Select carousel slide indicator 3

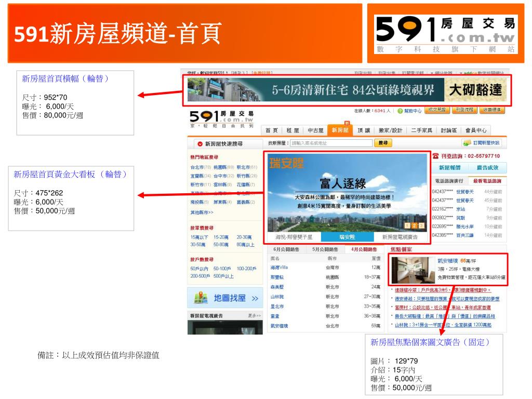[421, 225]
